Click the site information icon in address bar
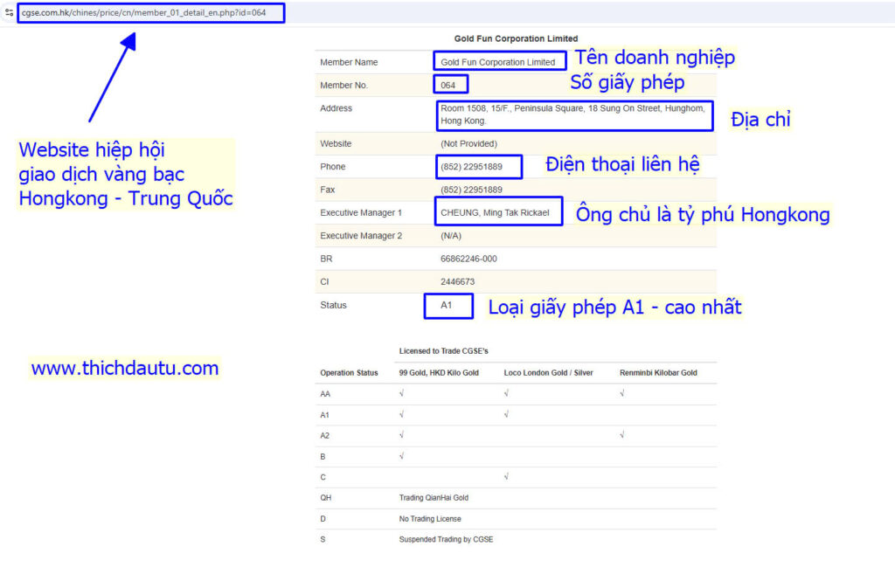Image resolution: width=895 pixels, height=588 pixels. click(x=9, y=13)
